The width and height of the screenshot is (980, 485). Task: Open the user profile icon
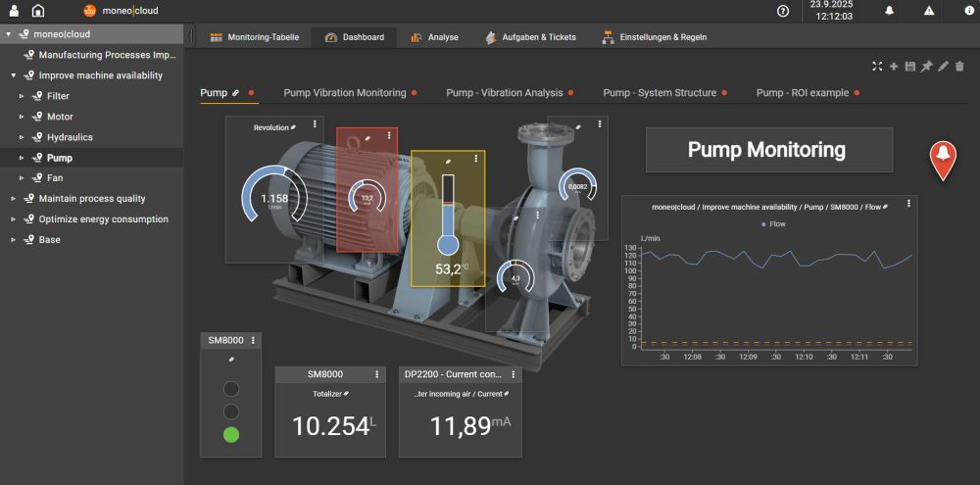[x=14, y=11]
